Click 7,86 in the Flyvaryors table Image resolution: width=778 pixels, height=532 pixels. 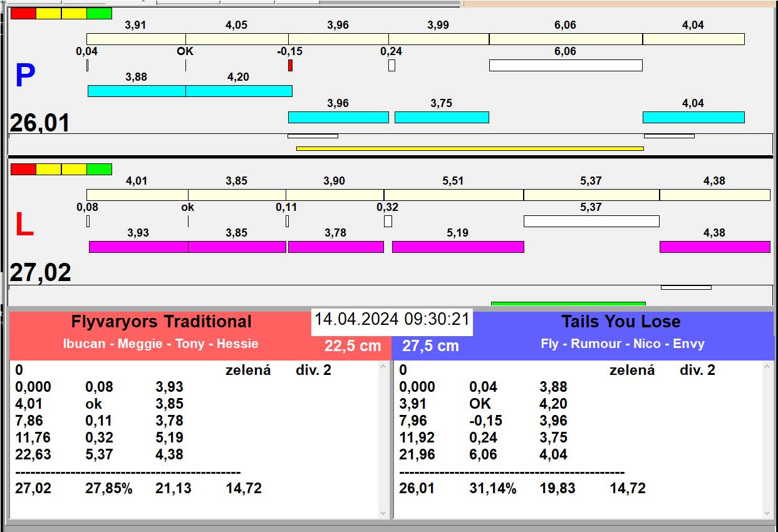[29, 421]
